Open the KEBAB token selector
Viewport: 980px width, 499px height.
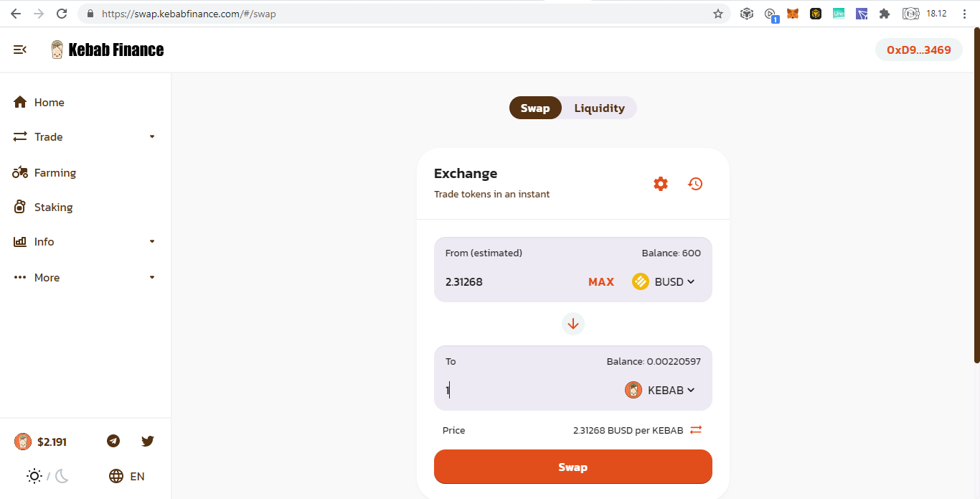tap(660, 390)
